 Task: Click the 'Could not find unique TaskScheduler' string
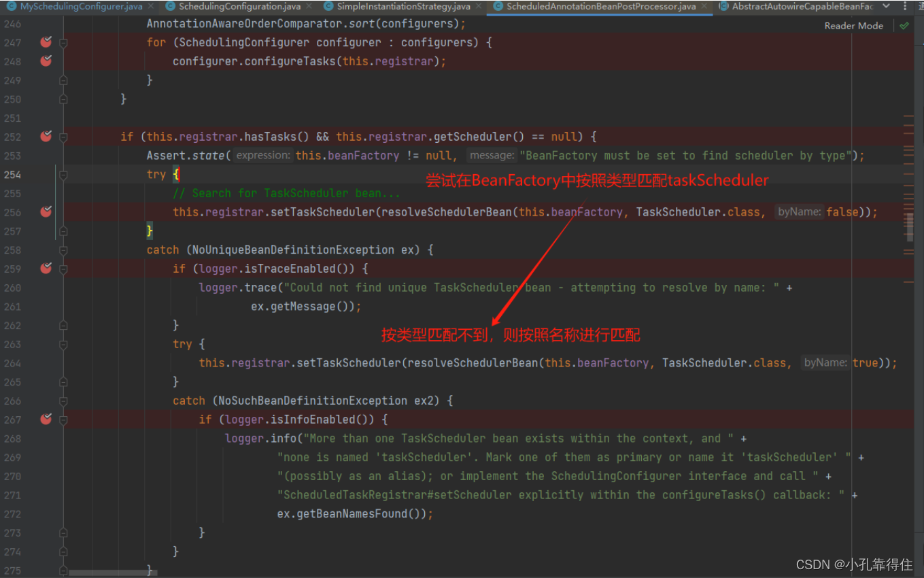tap(534, 288)
